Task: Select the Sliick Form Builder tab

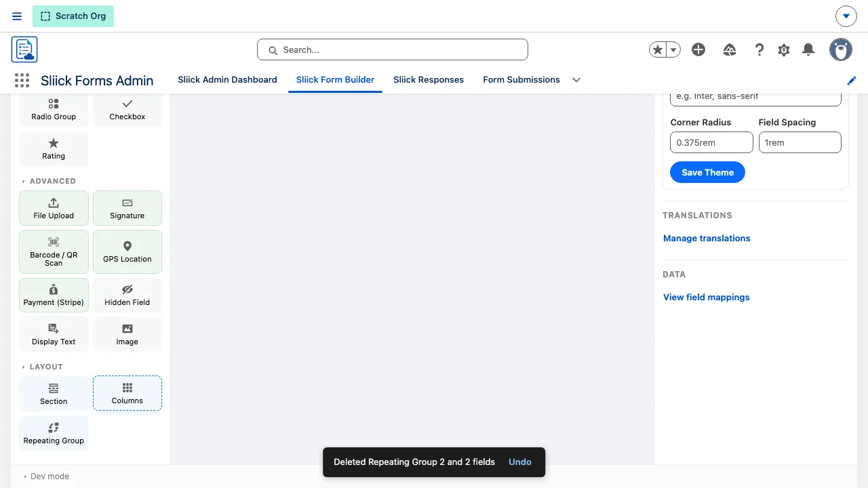Action: coord(335,79)
